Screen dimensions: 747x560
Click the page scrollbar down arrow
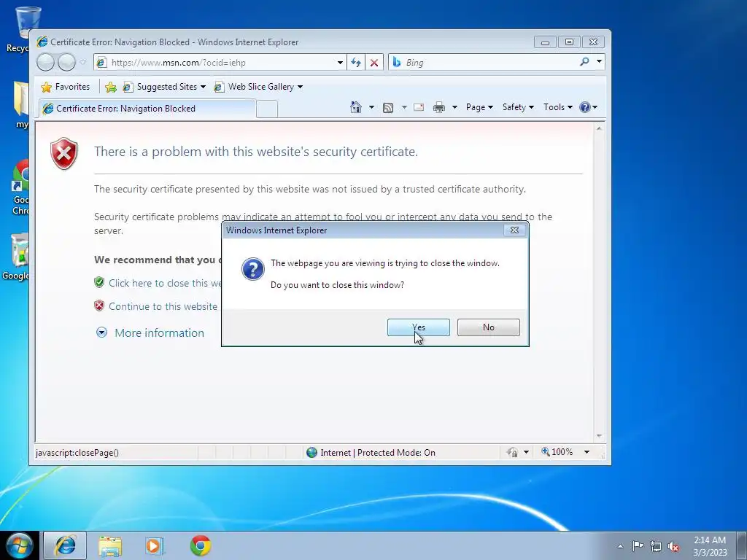(x=599, y=436)
